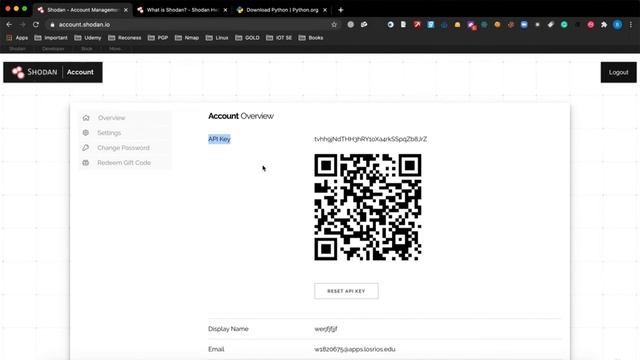Open the Important bookmarks folder
The image size is (640, 360).
(x=51, y=38)
